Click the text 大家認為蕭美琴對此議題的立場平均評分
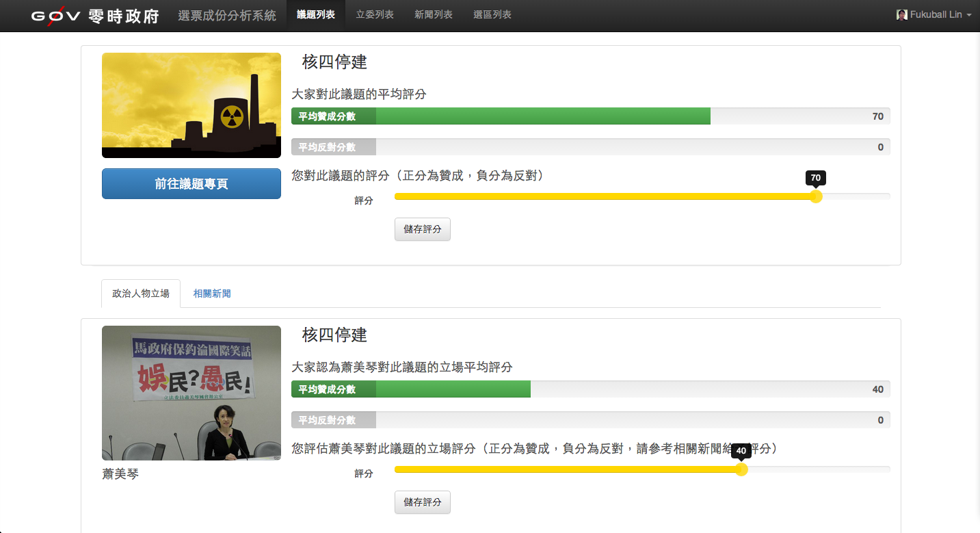Viewport: 980px width, 533px height. coord(402,367)
